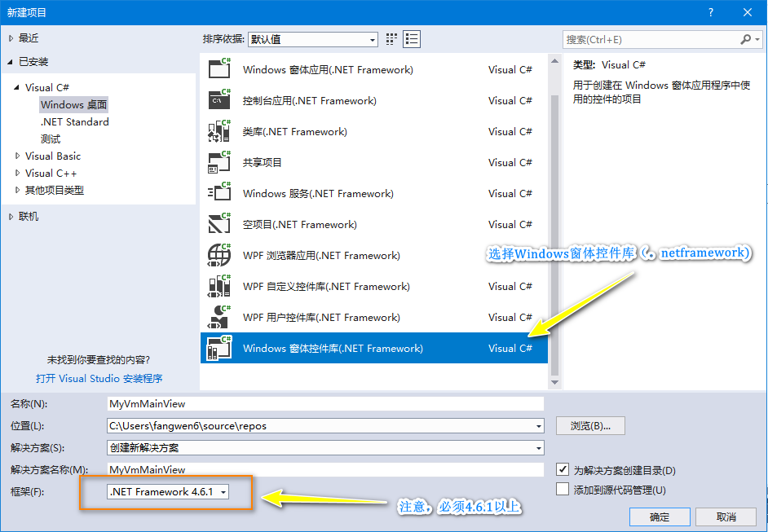The image size is (768, 532).
Task: Check 添加到源代码管理(U)
Action: click(563, 487)
